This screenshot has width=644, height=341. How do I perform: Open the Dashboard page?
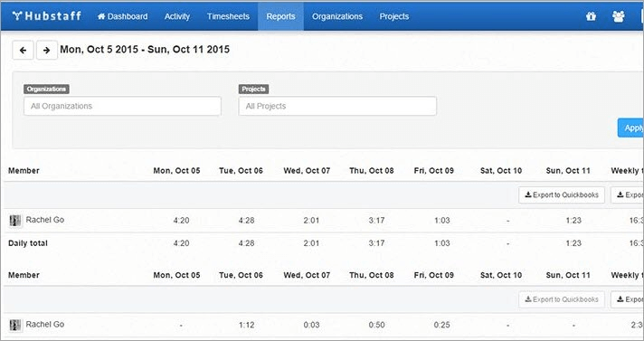point(122,16)
